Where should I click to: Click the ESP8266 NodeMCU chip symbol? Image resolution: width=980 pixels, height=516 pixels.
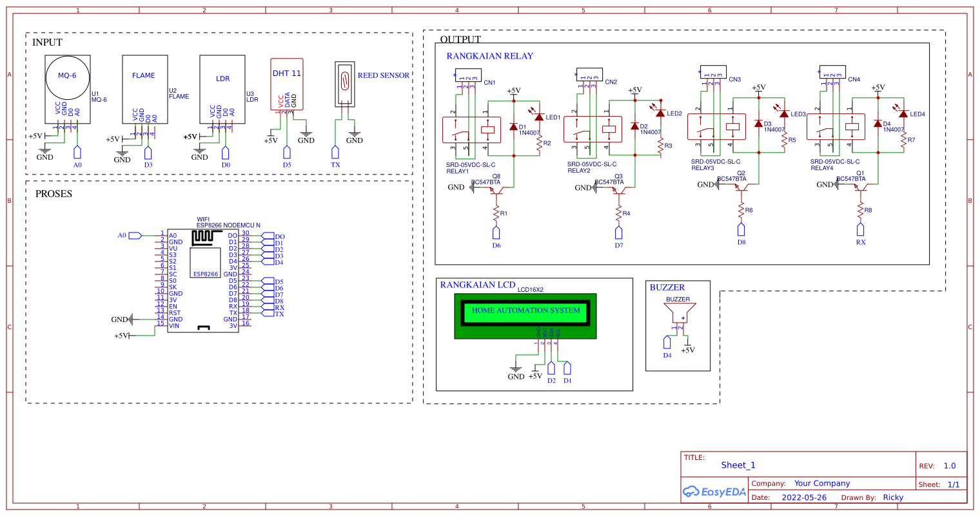click(202, 281)
